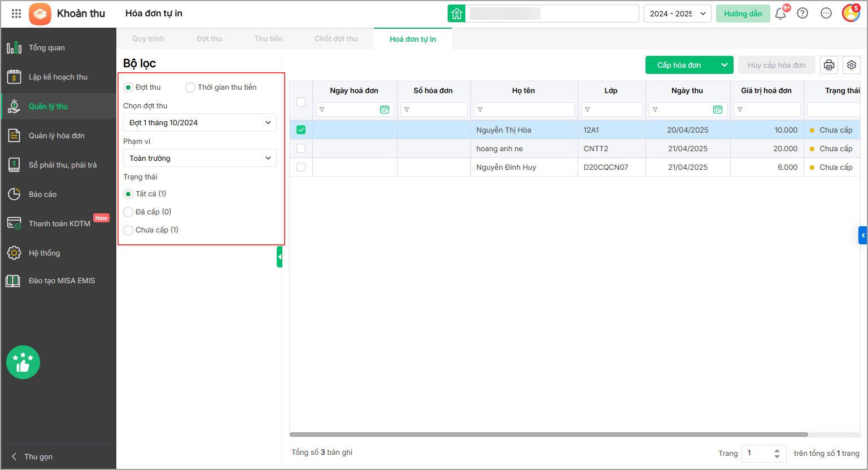
Task: Click the horizontal table scrollbar
Action: click(x=549, y=434)
